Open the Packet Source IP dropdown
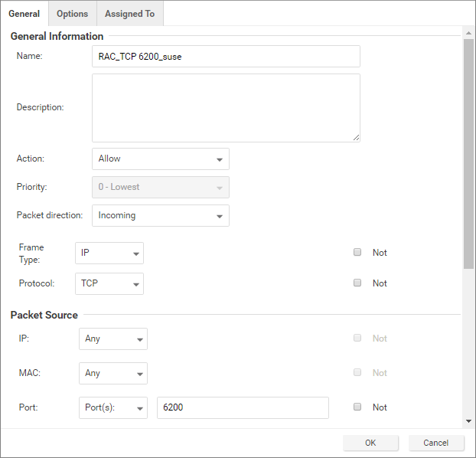 112,339
